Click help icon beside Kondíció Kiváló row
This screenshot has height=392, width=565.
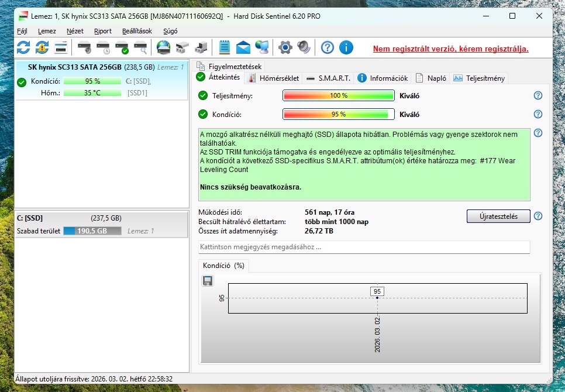(x=538, y=114)
